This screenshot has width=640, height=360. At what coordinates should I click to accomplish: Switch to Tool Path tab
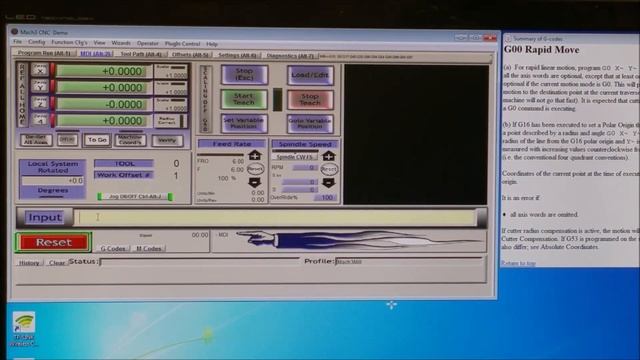(141, 54)
